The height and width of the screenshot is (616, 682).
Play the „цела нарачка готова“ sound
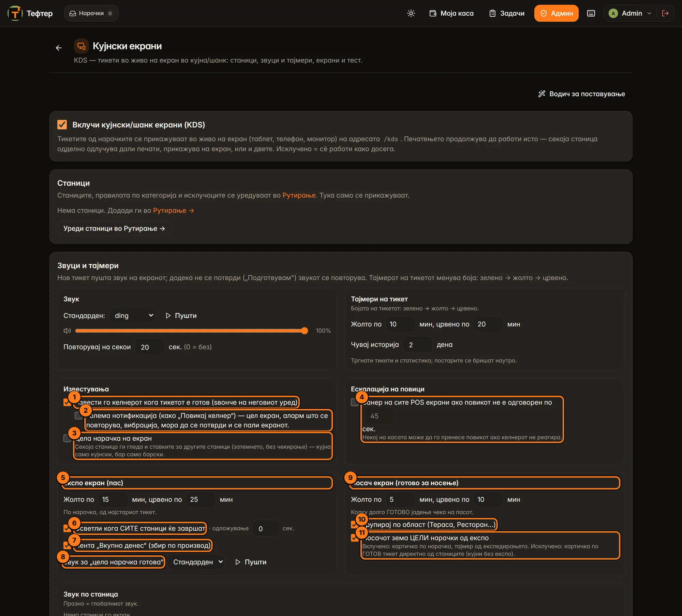point(251,562)
